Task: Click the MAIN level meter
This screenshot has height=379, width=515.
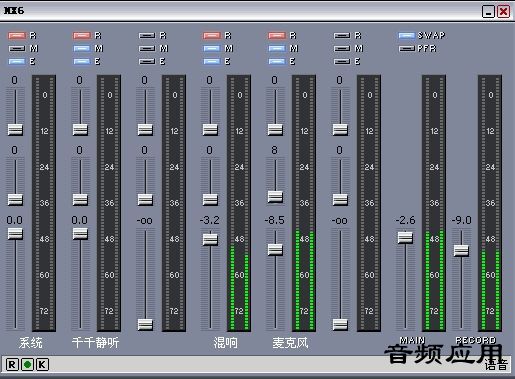Action: 434,203
